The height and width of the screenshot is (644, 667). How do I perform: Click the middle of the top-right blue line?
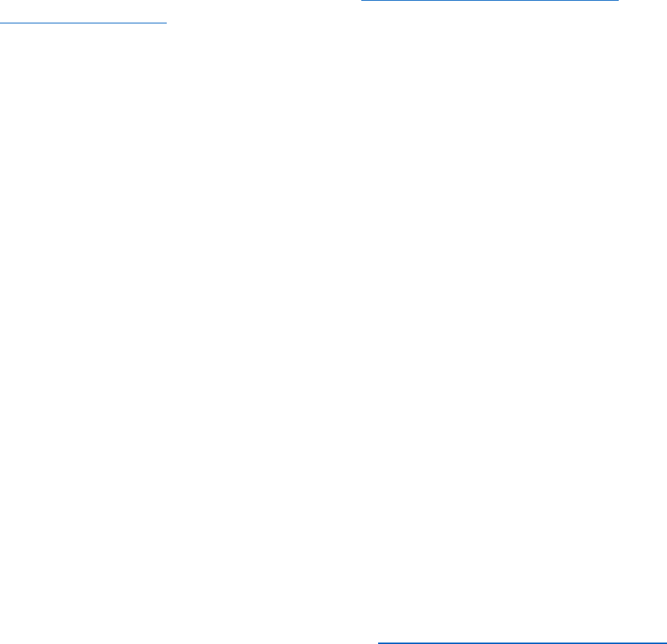point(489,1)
